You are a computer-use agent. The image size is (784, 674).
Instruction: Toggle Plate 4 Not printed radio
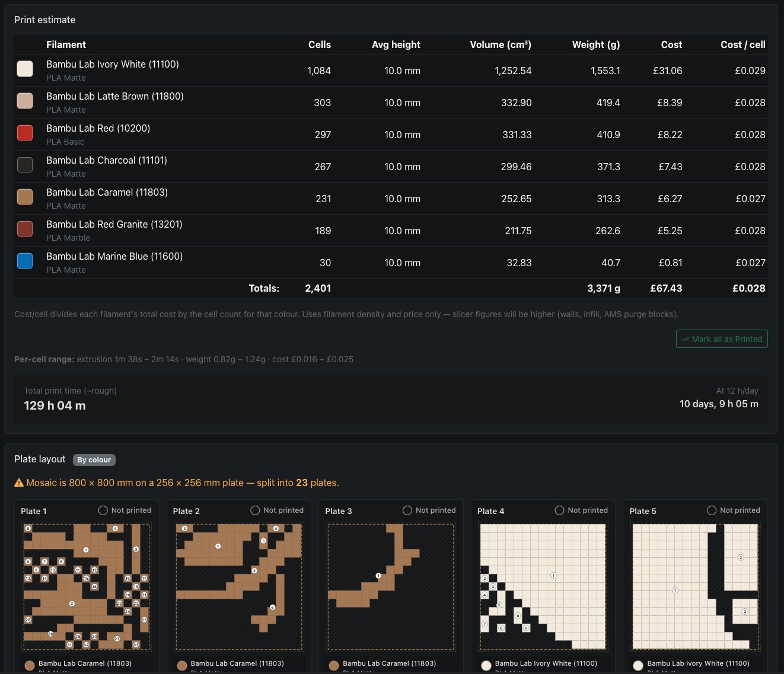(559, 510)
